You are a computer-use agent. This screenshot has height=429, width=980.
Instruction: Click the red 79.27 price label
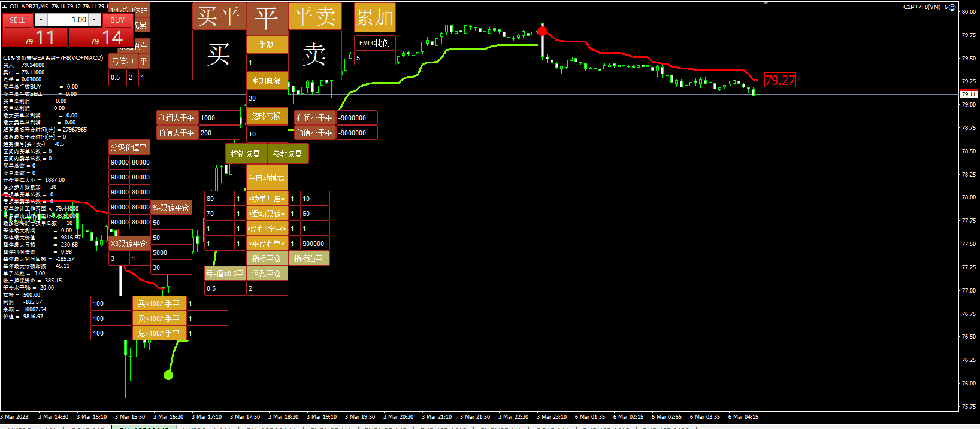780,80
